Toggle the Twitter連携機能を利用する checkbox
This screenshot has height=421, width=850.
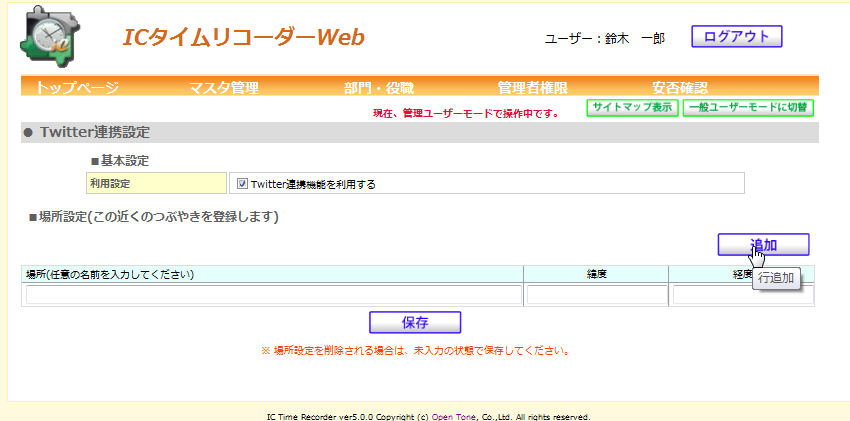pos(242,184)
